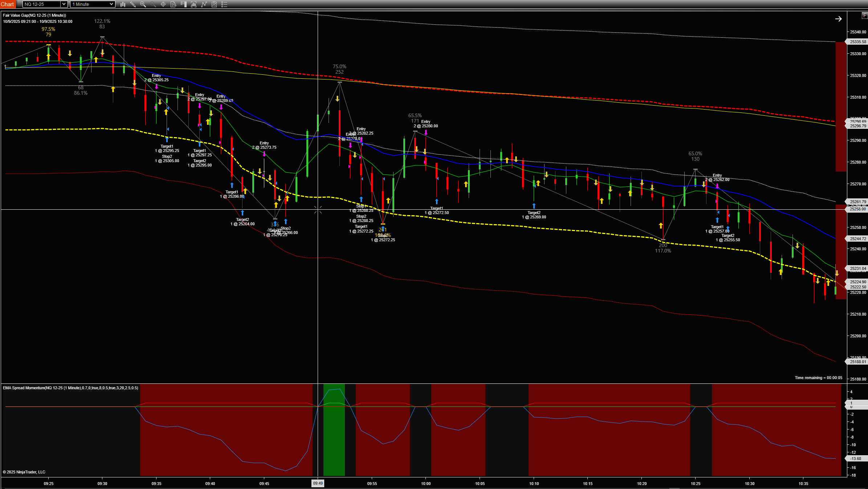Open the Chart Trader icon
The height and width of the screenshot is (489, 868).
click(184, 4)
